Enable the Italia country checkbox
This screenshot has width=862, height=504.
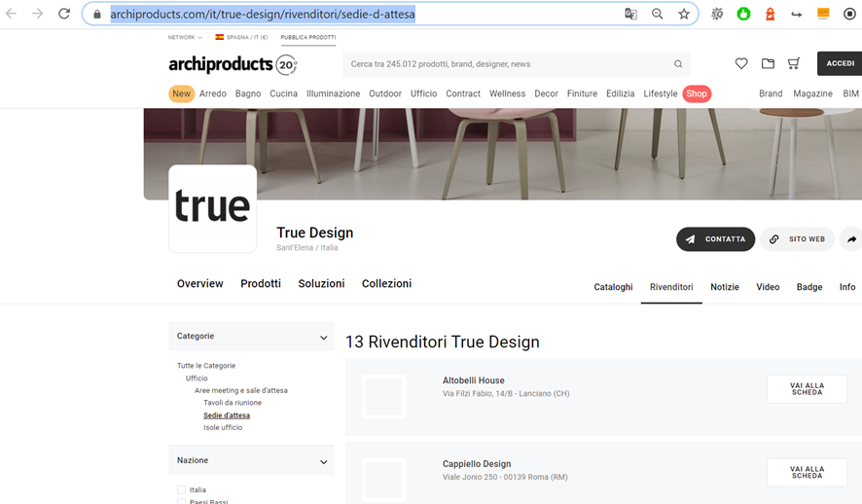point(181,490)
